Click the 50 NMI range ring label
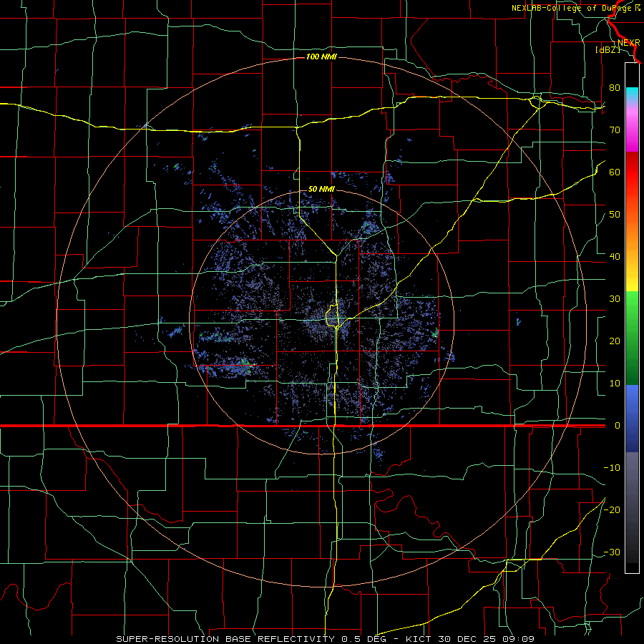 321,189
